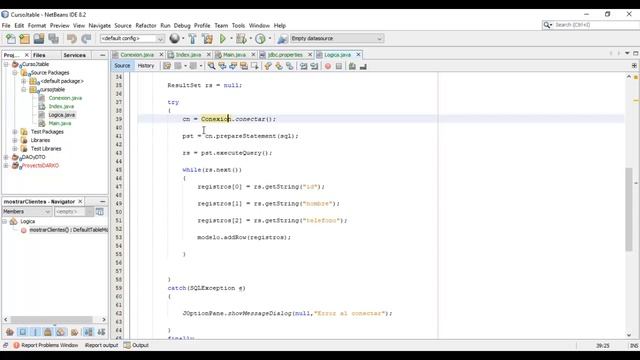Click the Shift Line Left editor icon
640x360 pixels.
(x=303, y=66)
